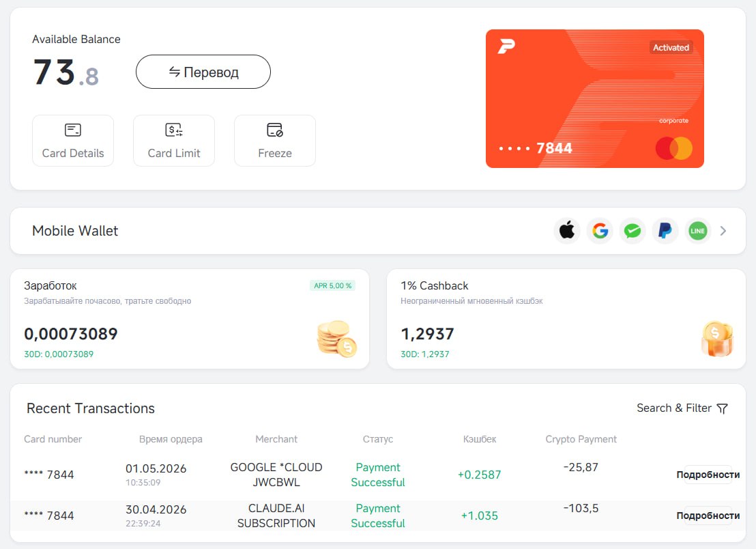Click the filter funnel icon

tap(722, 408)
